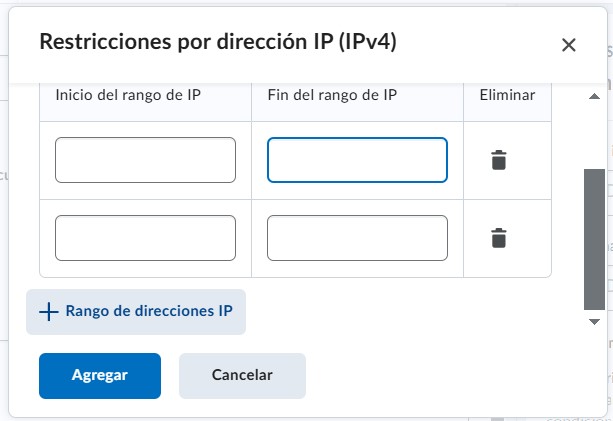Click scrollbar track above the thumb
Screen dimensions: 613x421
pyautogui.click(x=594, y=135)
